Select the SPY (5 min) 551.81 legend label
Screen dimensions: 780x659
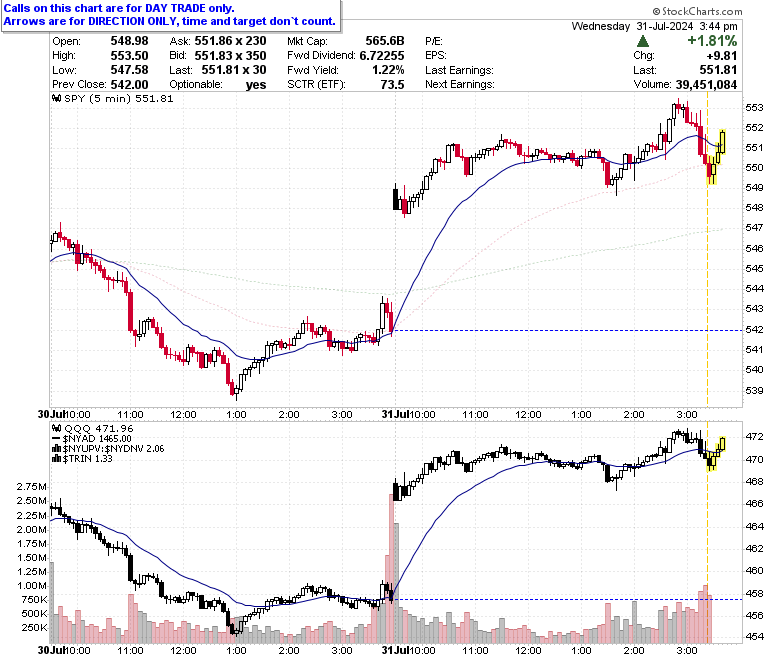[x=119, y=98]
